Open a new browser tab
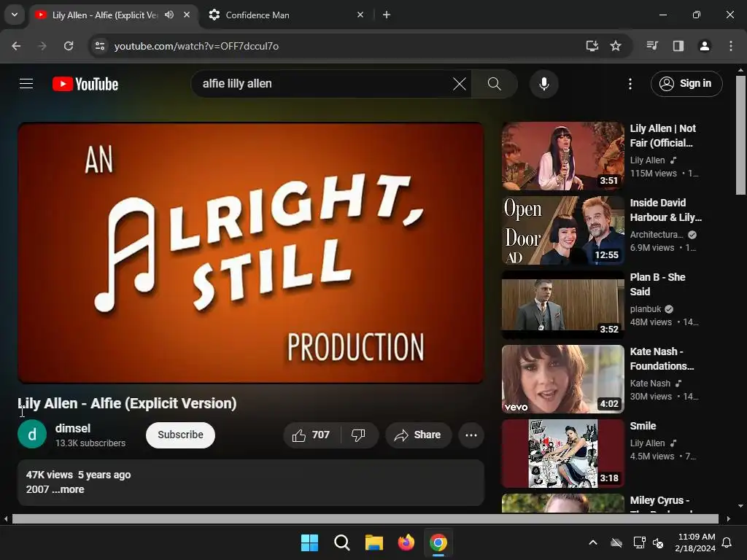The image size is (747, 560). click(387, 15)
